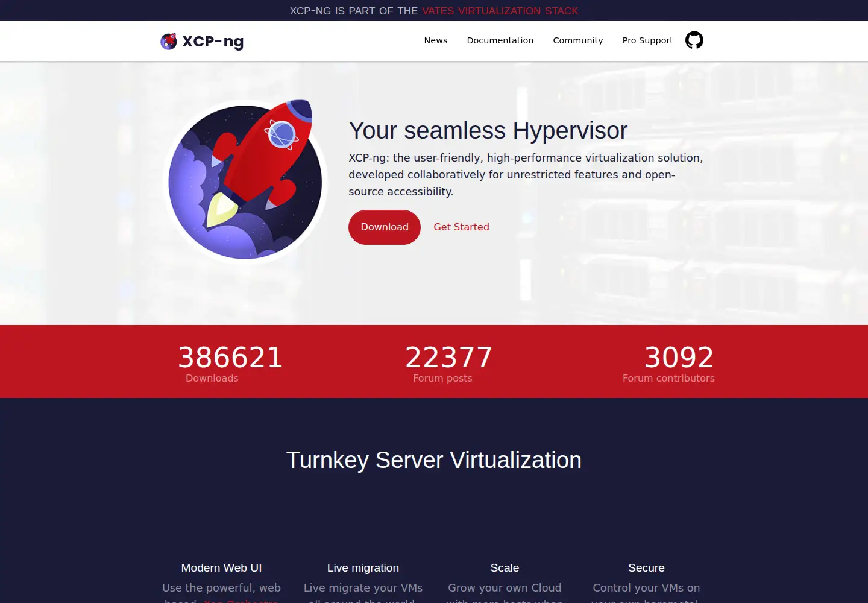Image resolution: width=868 pixels, height=603 pixels.
Task: Click the 'Secure' feature title
Action: [x=646, y=568]
